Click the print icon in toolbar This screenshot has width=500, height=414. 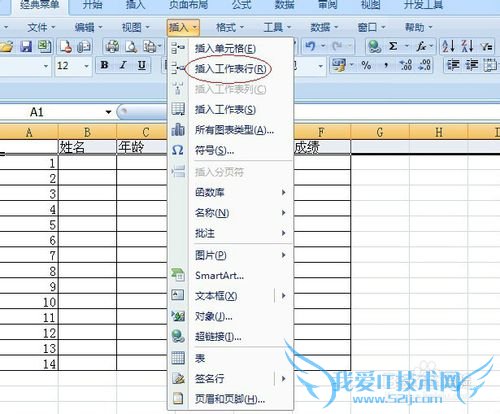point(112,47)
